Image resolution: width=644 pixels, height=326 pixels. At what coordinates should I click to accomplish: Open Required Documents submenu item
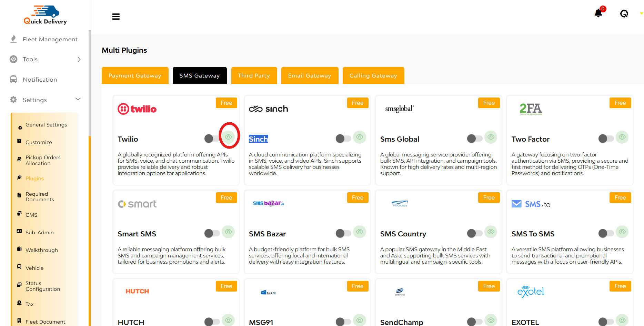click(x=40, y=197)
